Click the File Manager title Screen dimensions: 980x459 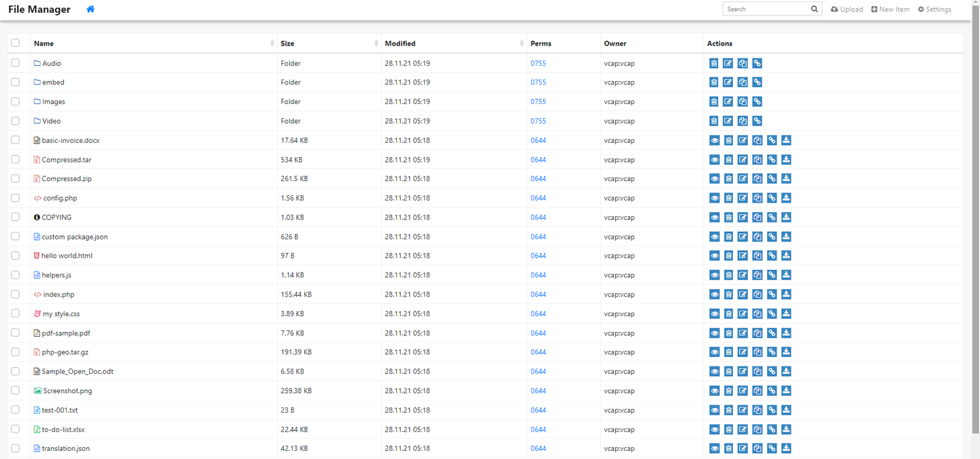39,10
